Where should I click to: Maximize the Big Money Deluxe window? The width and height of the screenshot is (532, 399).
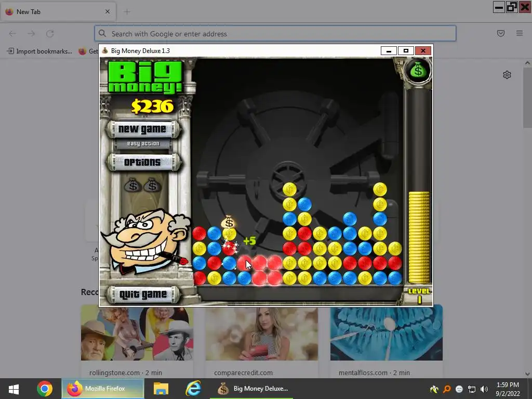(406, 51)
